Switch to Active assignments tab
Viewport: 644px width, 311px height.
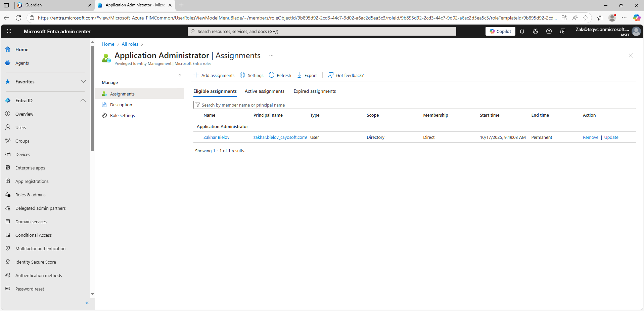[x=264, y=91]
